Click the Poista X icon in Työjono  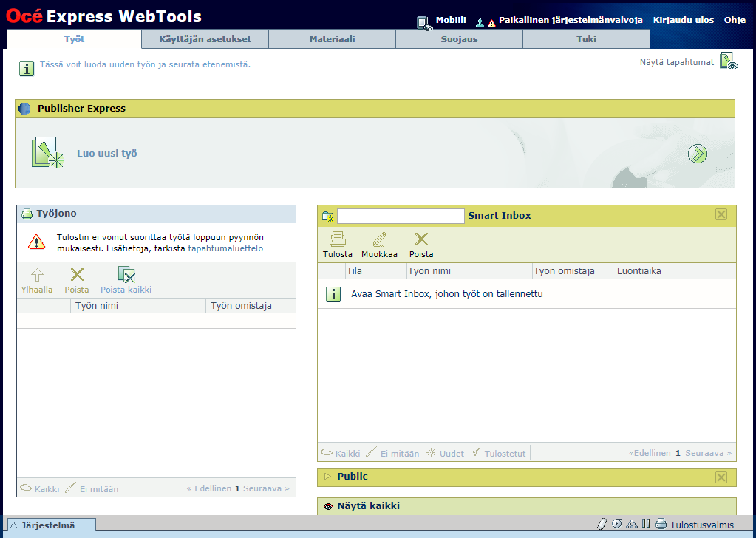click(77, 275)
